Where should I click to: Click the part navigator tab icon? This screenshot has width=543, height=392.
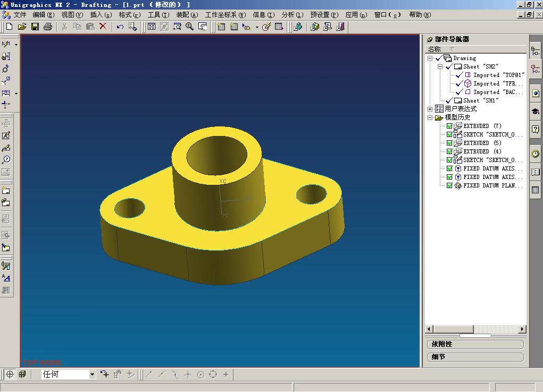[536, 69]
